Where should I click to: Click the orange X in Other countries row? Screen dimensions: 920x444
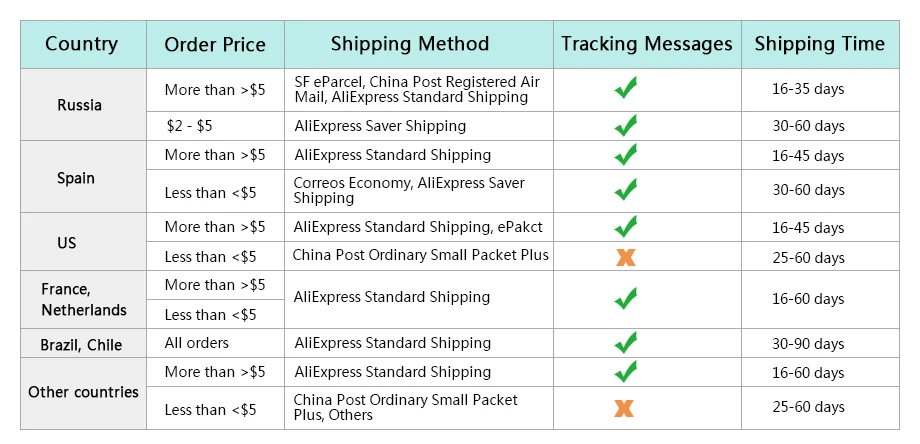click(624, 408)
